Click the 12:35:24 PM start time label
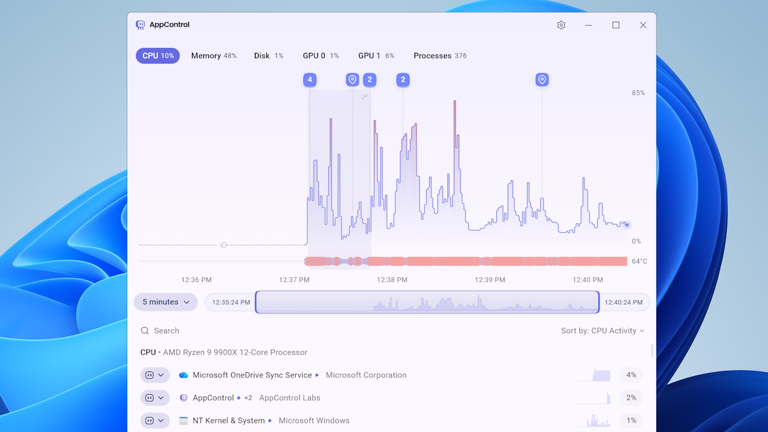 (231, 303)
